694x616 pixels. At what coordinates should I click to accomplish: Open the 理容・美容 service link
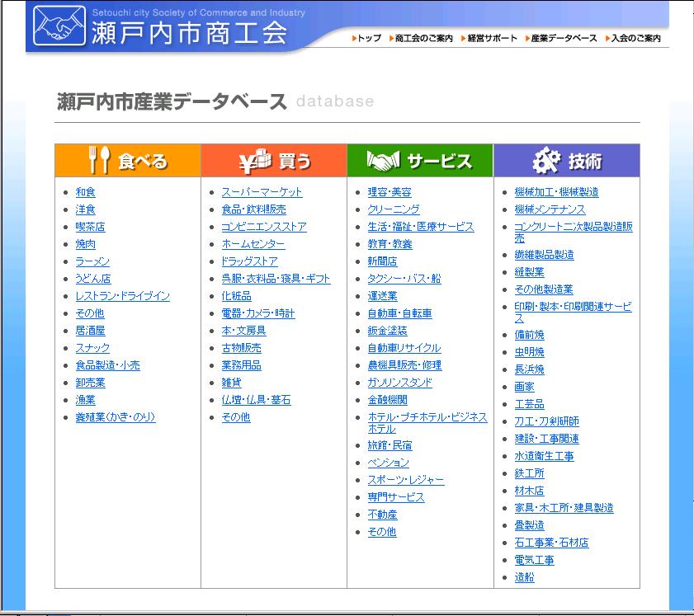pos(389,192)
